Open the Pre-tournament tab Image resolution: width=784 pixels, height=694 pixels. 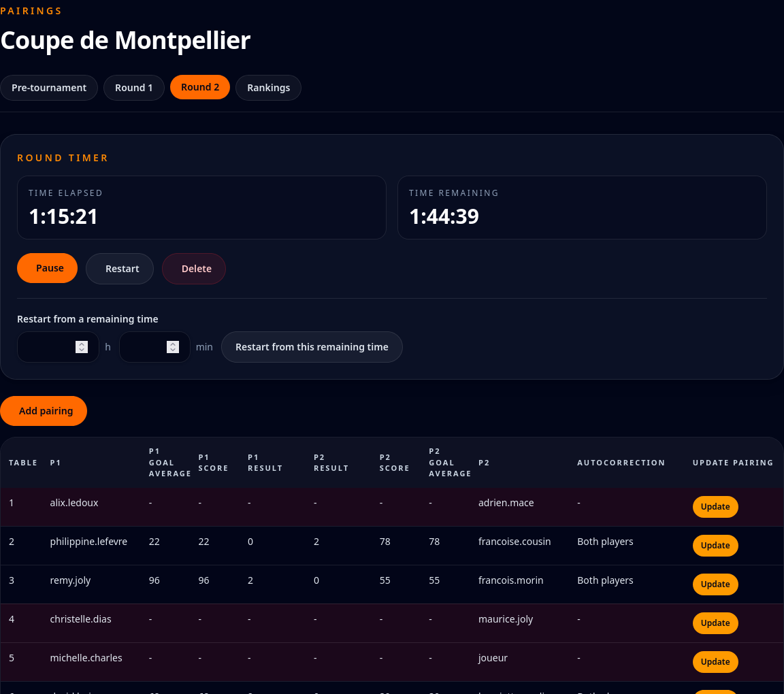click(x=49, y=88)
